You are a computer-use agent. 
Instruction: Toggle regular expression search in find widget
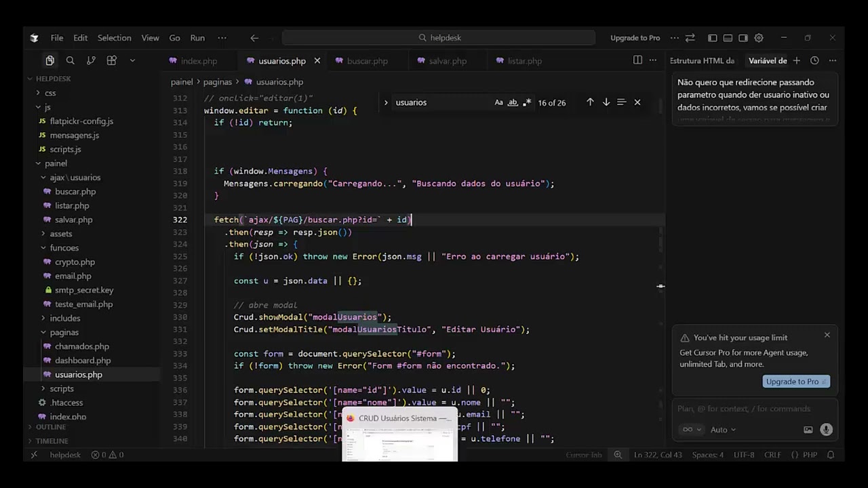pyautogui.click(x=527, y=102)
